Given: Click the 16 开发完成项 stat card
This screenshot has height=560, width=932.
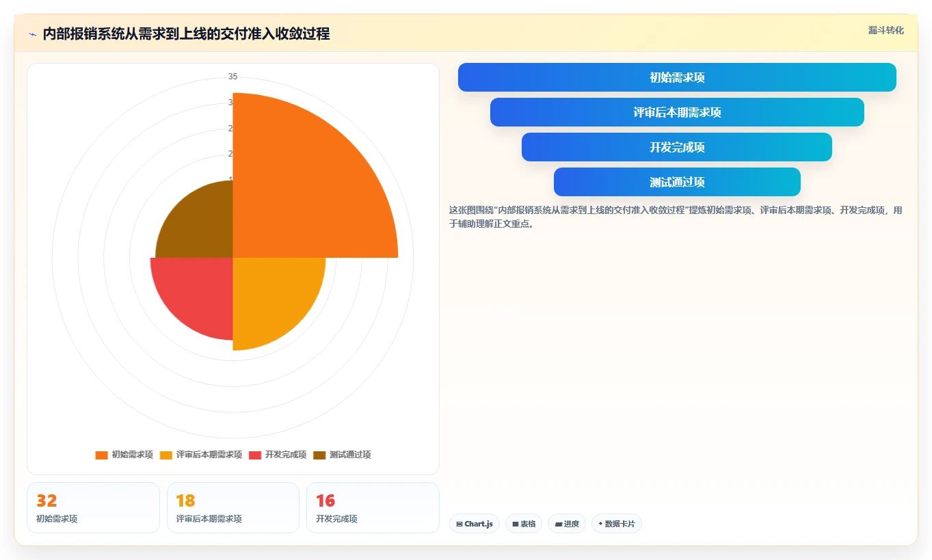Looking at the screenshot, I should tap(373, 507).
